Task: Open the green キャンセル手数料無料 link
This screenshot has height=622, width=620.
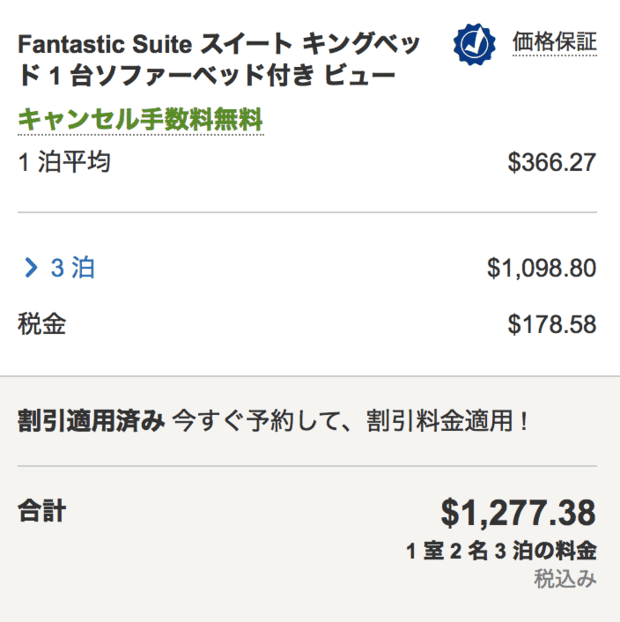Action: pyautogui.click(x=140, y=120)
